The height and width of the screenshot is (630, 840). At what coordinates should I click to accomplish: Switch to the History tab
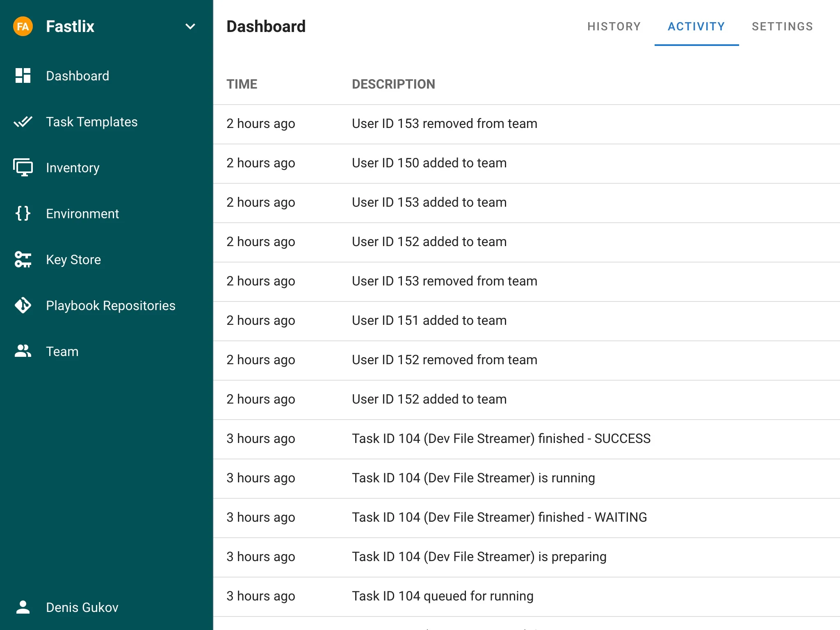point(614,27)
